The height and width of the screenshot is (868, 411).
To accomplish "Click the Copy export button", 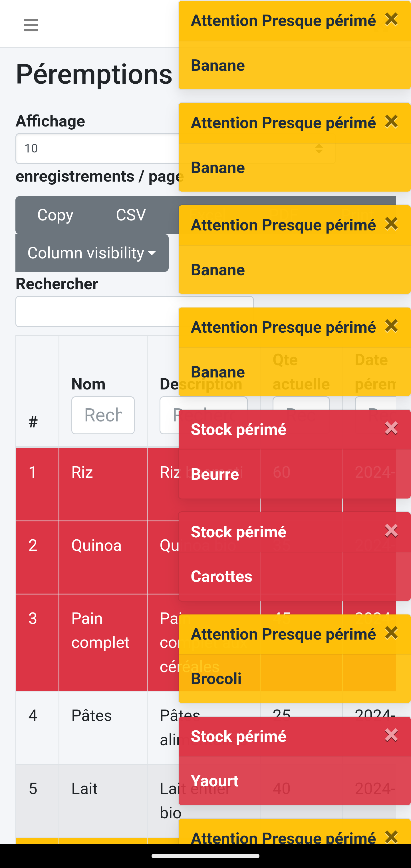I will (x=55, y=215).
